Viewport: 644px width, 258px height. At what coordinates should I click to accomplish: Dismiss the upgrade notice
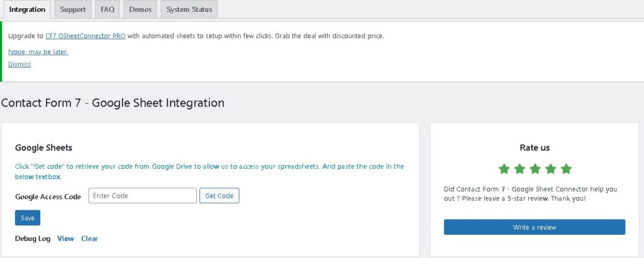pos(19,64)
